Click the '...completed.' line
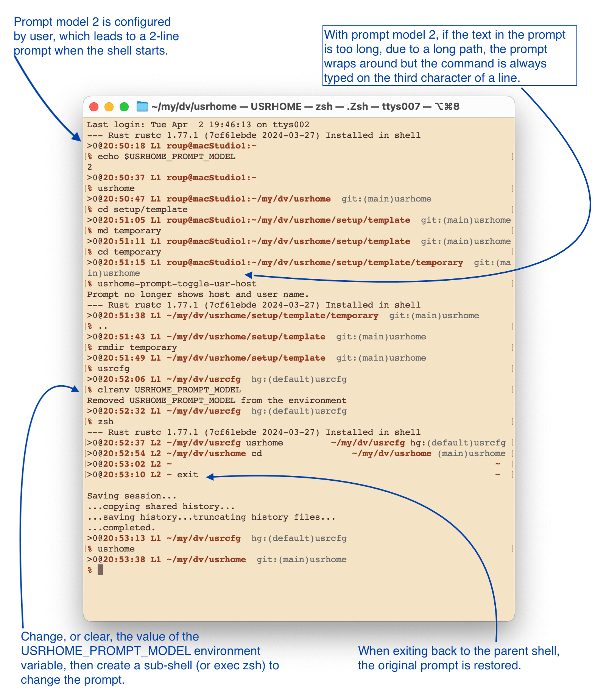The image size is (595, 700). point(121,528)
